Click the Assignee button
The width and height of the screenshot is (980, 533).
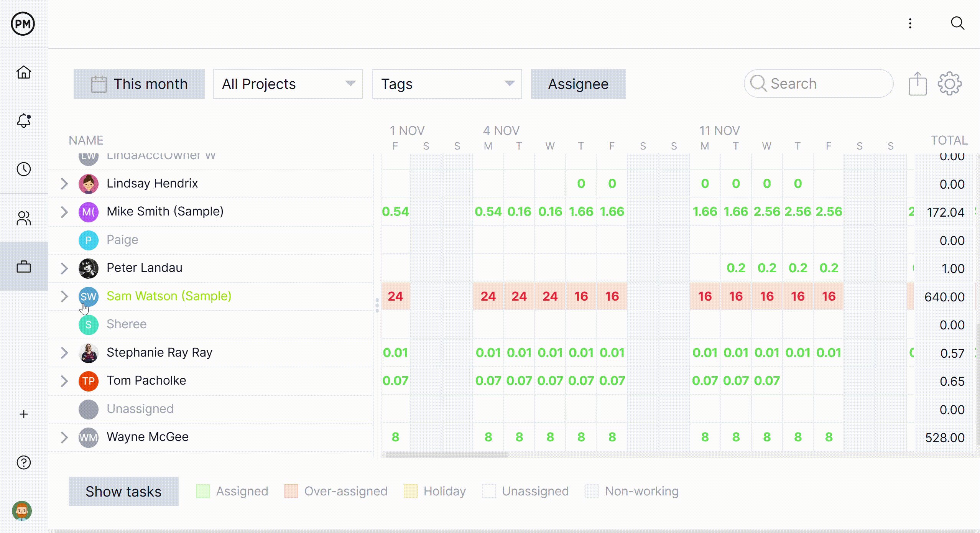tap(578, 84)
